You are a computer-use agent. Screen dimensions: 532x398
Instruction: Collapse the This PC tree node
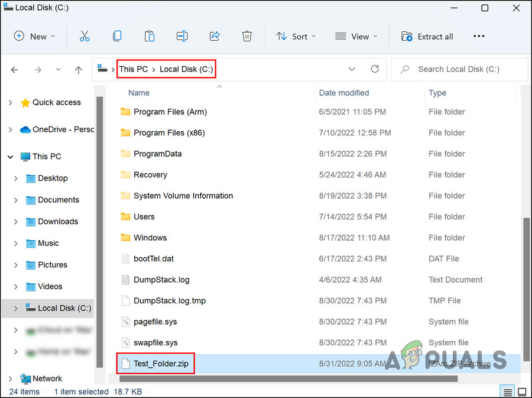pyautogui.click(x=11, y=157)
